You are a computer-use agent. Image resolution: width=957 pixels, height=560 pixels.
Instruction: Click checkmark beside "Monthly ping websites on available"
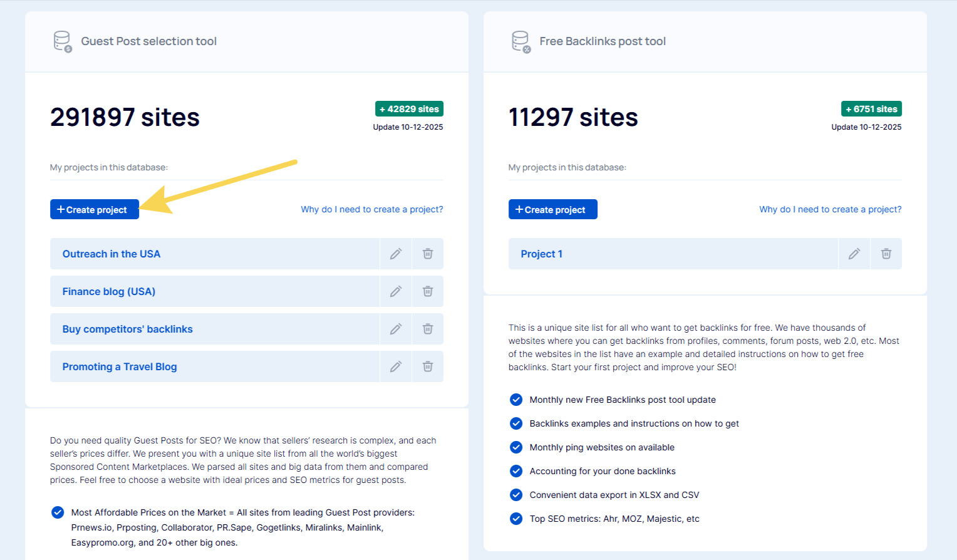click(x=515, y=447)
